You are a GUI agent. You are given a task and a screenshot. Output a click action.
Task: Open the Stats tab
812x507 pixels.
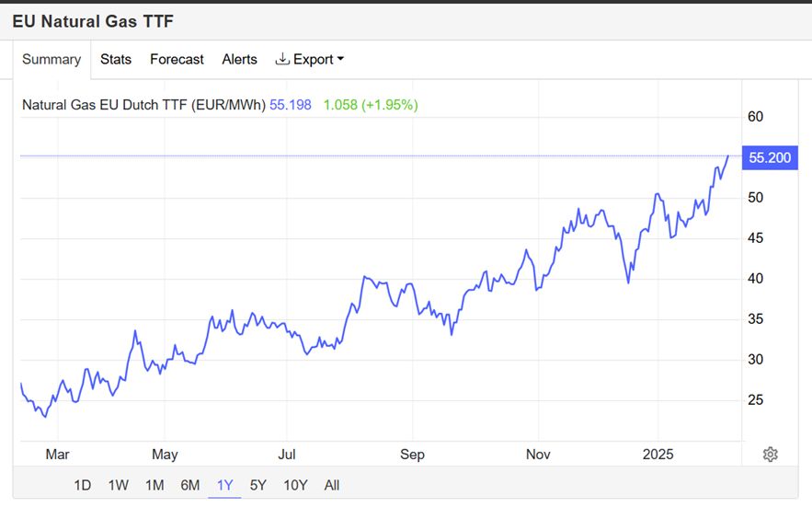pos(116,60)
